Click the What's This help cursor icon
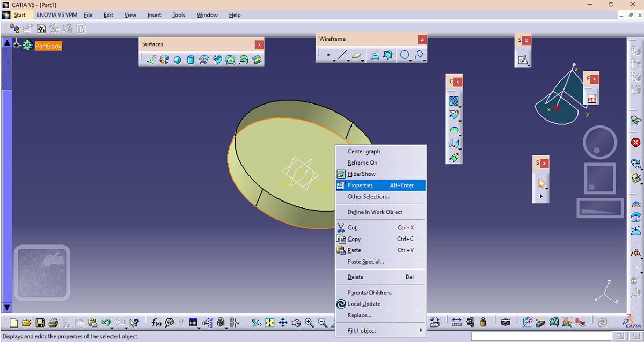Viewport: 644px width, 342px height. pos(134,323)
